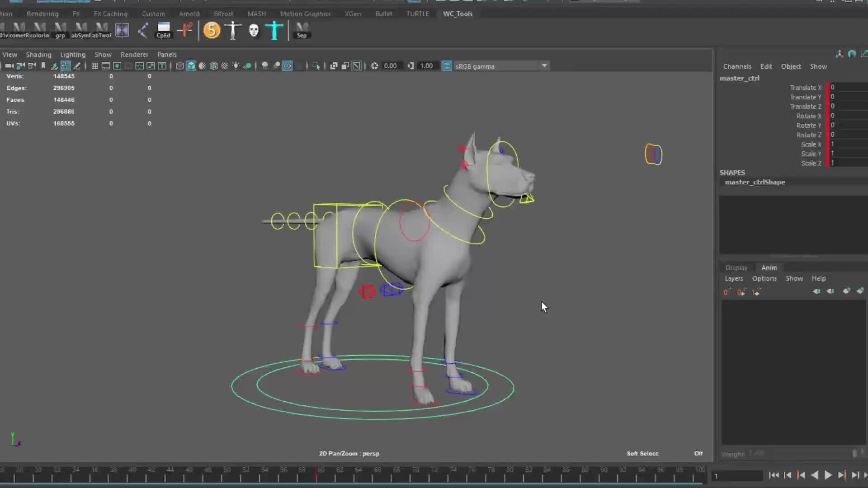
Task: Click the Sep shelf icon
Action: pos(302,30)
